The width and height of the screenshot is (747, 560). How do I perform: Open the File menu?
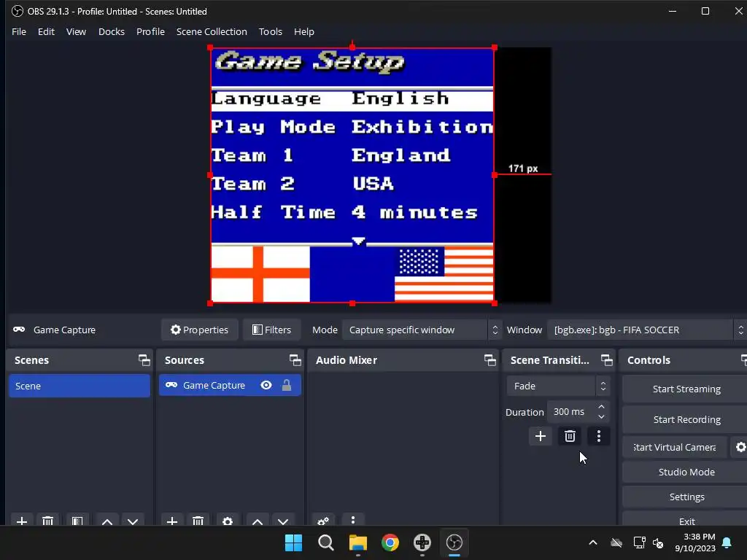point(19,31)
